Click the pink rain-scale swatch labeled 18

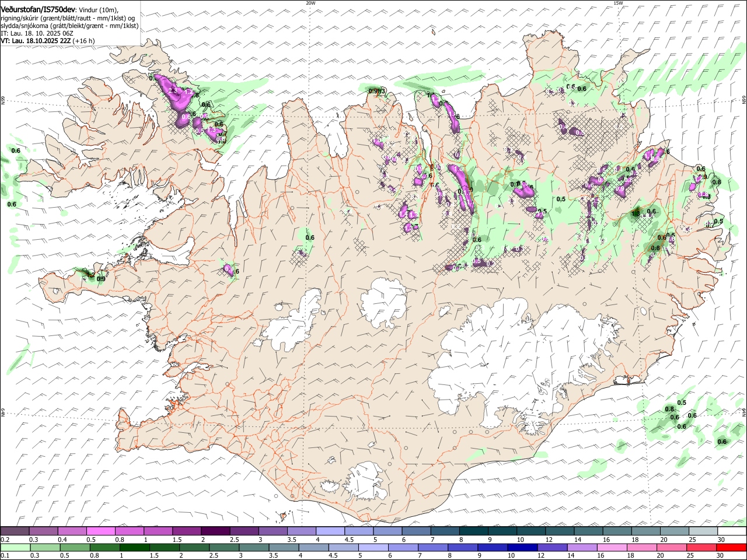click(x=642, y=547)
